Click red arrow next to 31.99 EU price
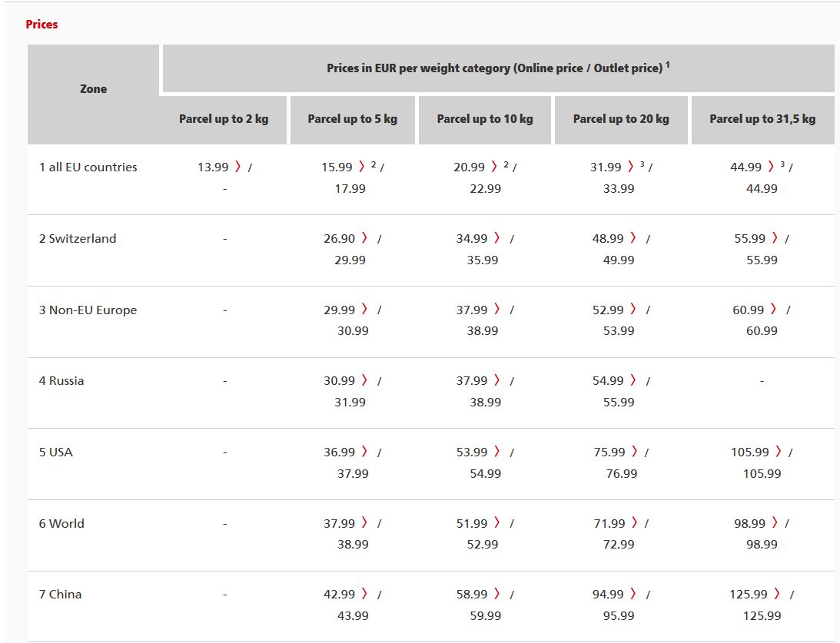840x643 pixels. point(630,167)
